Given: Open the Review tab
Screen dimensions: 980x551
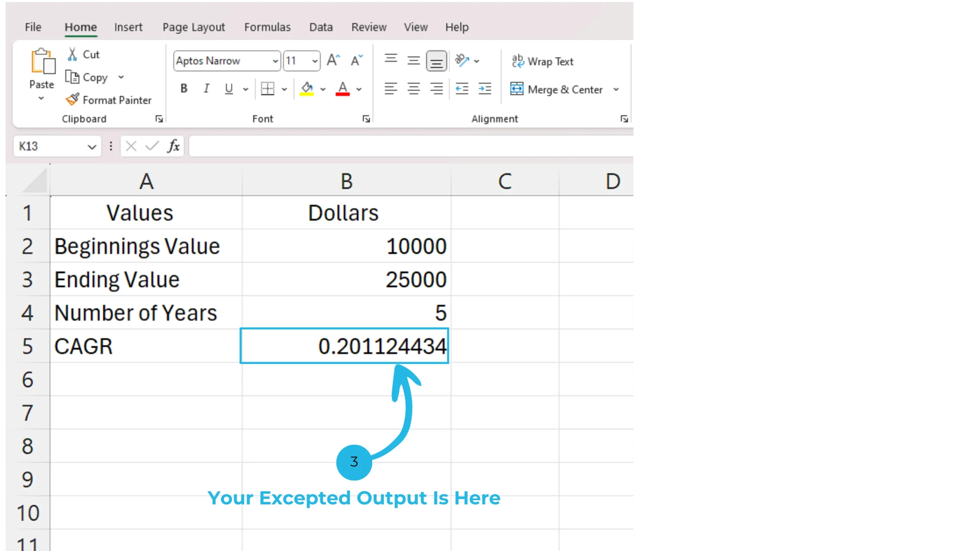Looking at the screenshot, I should (x=369, y=27).
